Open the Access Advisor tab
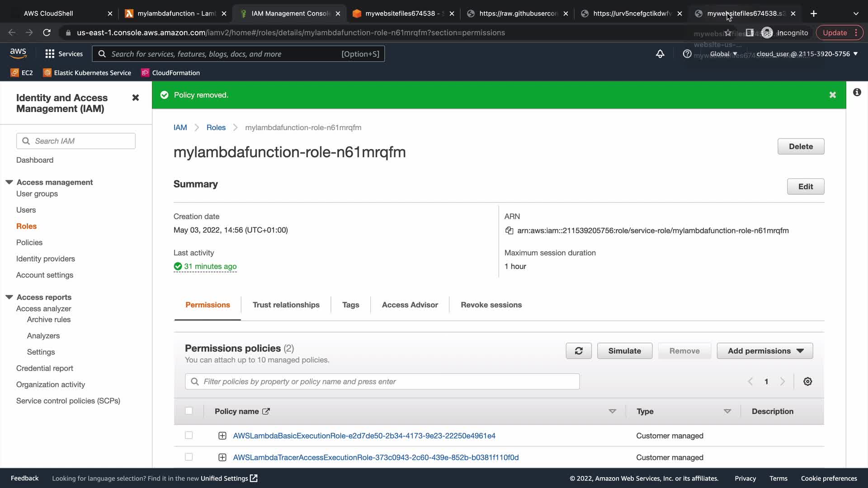Image resolution: width=868 pixels, height=488 pixels. point(410,305)
